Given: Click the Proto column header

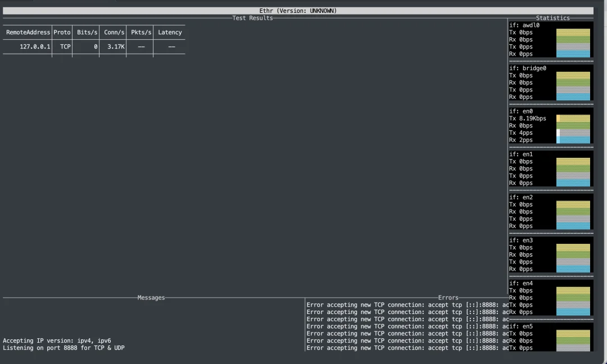Looking at the screenshot, I should [x=62, y=33].
